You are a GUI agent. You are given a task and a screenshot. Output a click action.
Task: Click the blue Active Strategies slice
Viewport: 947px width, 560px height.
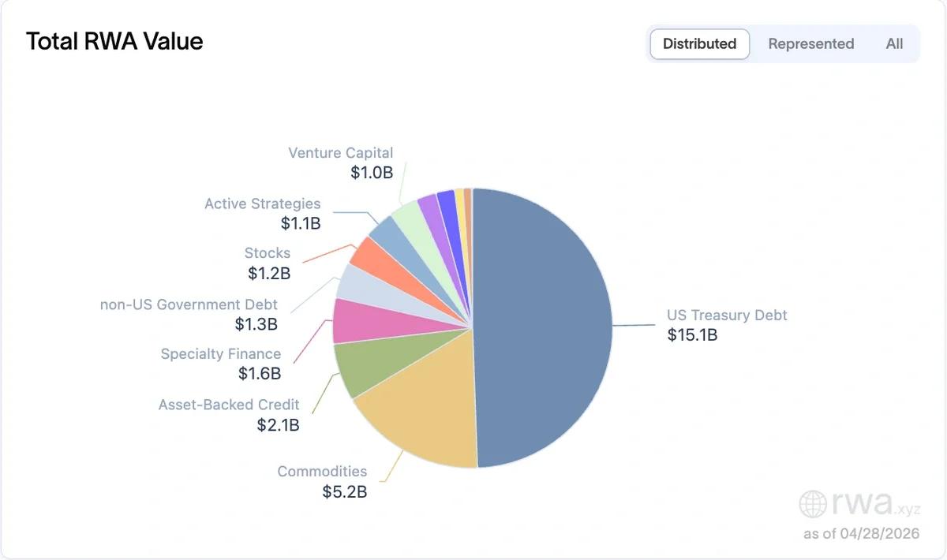click(x=387, y=233)
